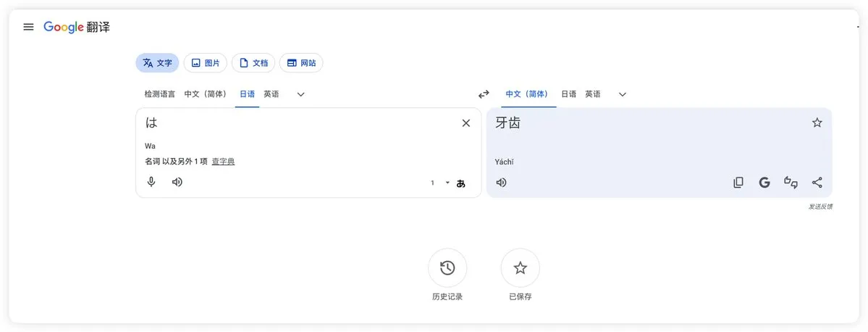868x332 pixels.
Task: Select 英语 as the source language
Action: click(x=271, y=94)
